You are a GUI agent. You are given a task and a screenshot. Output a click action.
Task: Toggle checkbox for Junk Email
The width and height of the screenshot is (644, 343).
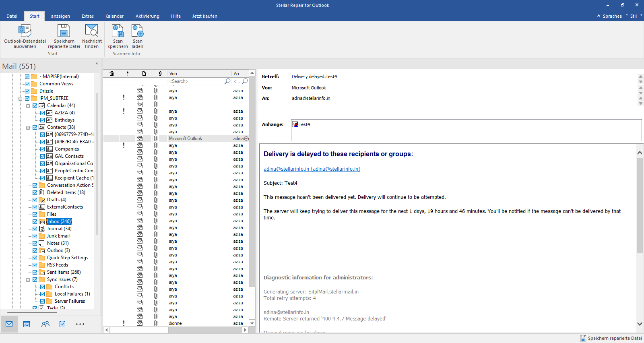[35, 236]
